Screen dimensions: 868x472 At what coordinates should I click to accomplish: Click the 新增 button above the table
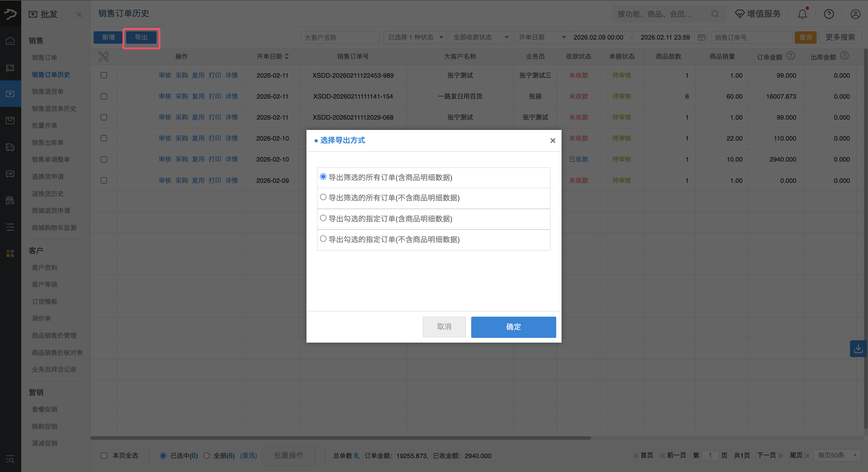click(x=107, y=38)
